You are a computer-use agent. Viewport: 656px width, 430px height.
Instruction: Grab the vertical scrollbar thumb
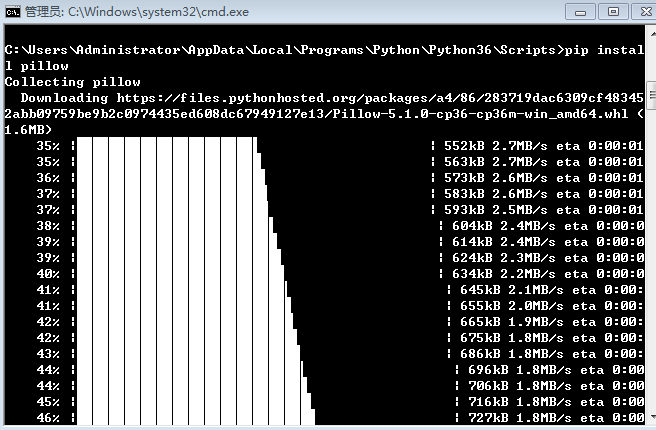click(652, 97)
